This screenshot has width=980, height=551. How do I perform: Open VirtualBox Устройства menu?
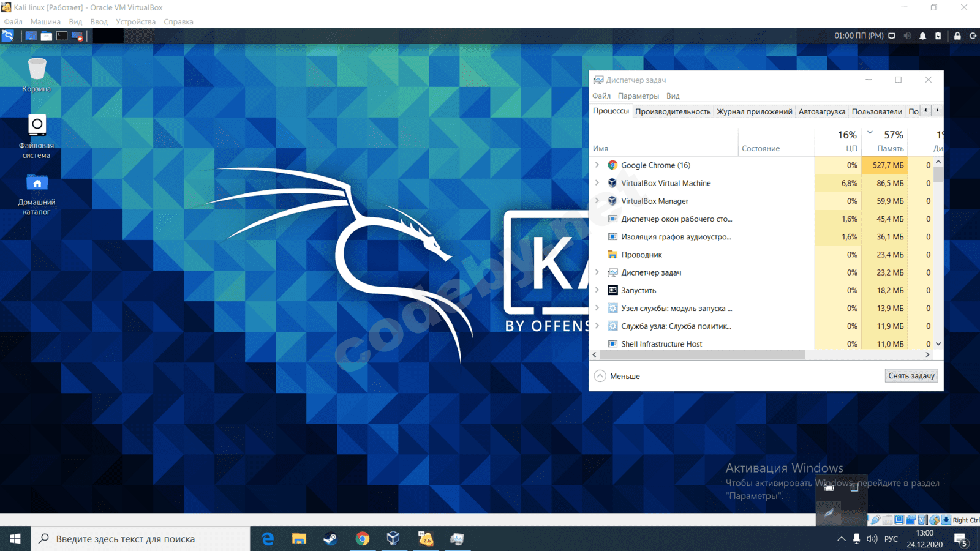(135, 22)
